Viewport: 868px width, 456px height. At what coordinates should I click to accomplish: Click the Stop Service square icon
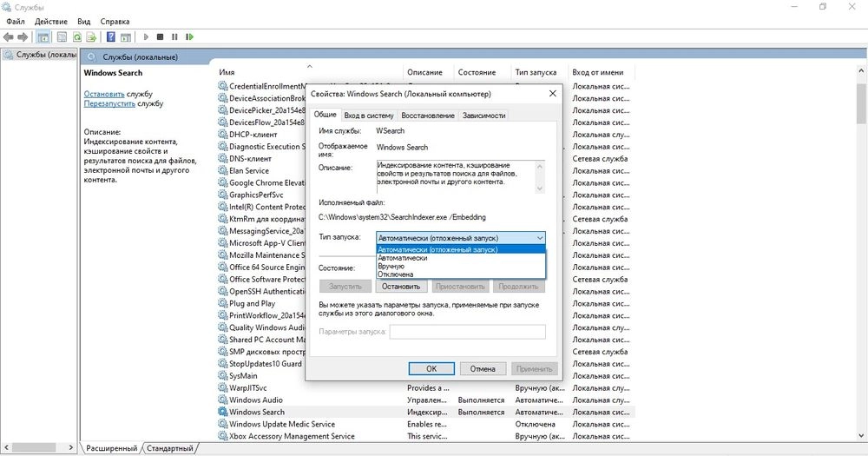tap(160, 37)
